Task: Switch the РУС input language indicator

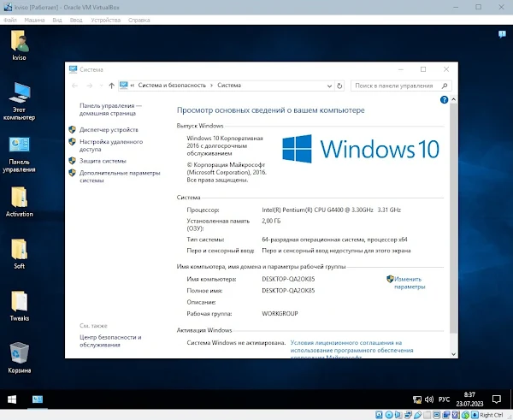Action: (444, 399)
